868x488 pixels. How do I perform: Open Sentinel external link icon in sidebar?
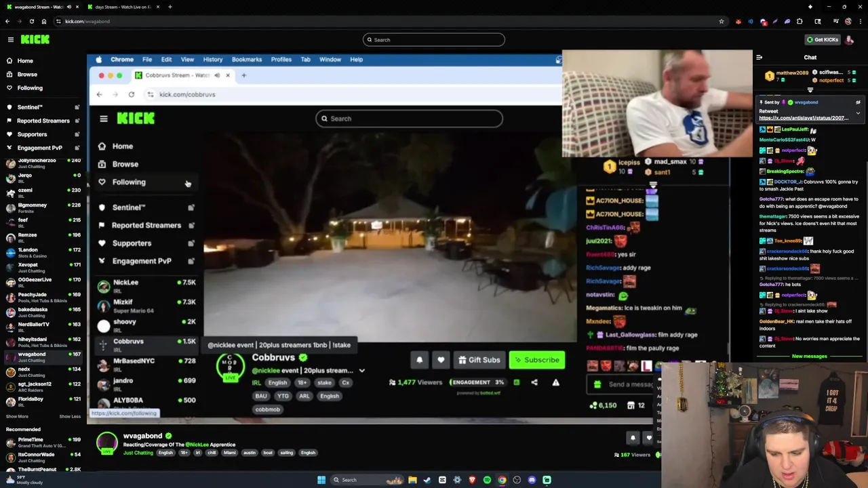[79, 107]
